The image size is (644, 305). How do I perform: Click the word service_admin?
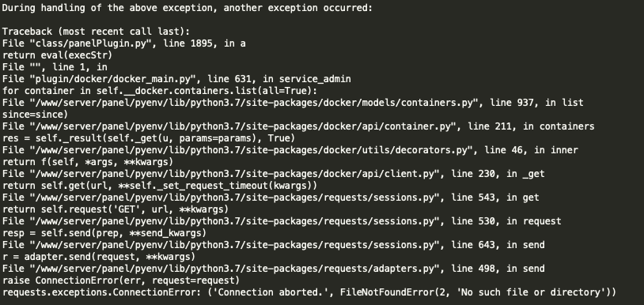(x=315, y=79)
